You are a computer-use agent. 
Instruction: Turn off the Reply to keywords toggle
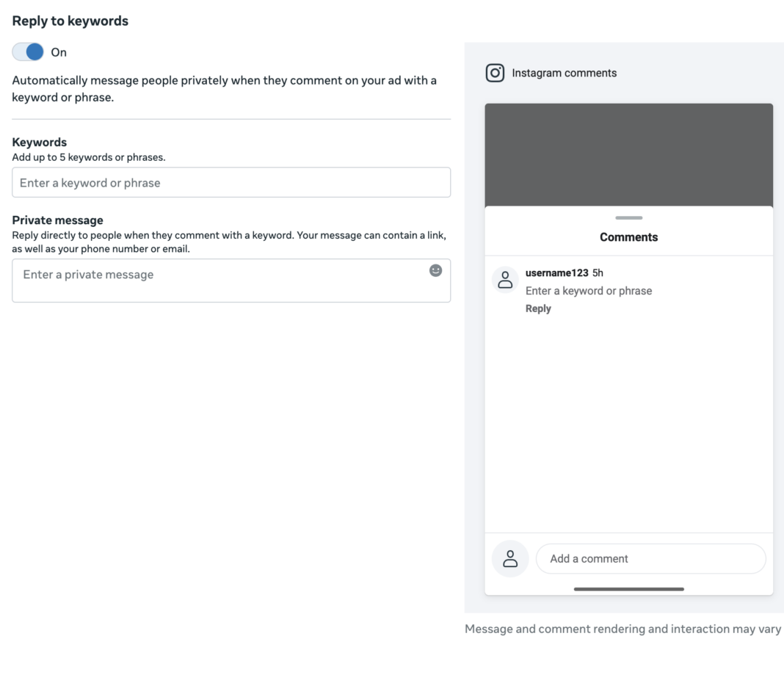(x=28, y=51)
